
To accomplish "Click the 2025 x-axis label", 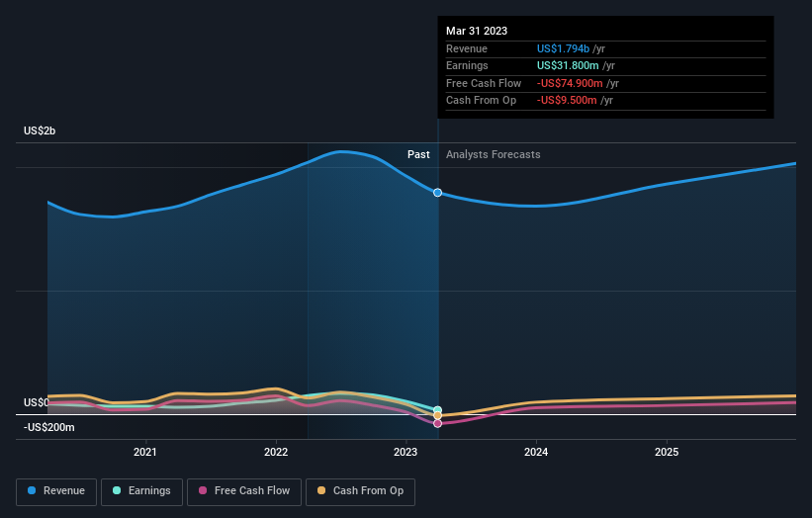I will 667,453.
